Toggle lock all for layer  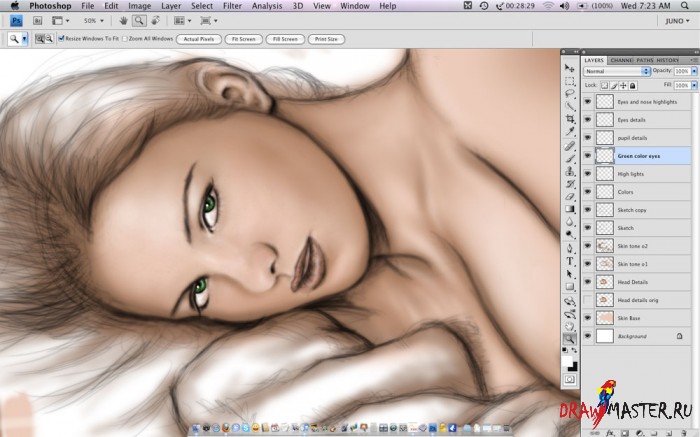[633, 85]
